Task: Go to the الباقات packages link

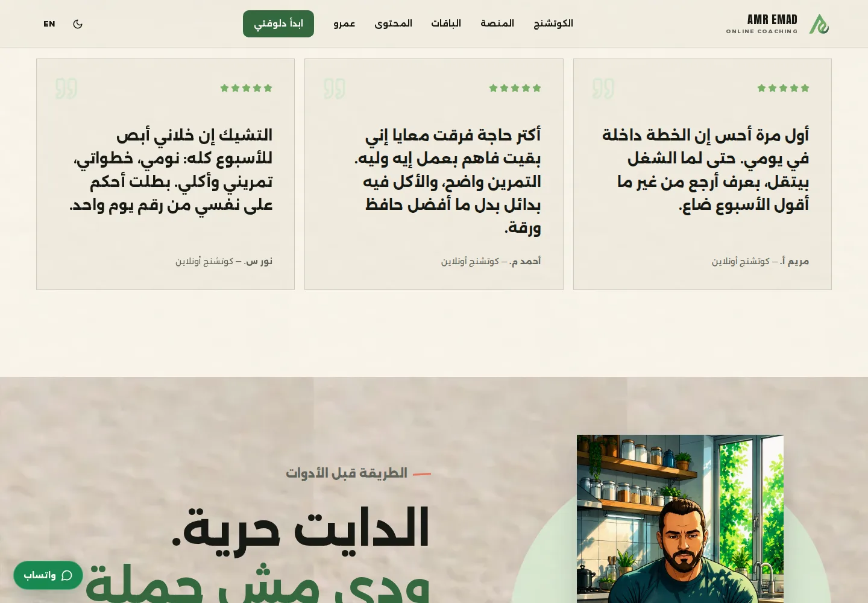Action: 446,24
